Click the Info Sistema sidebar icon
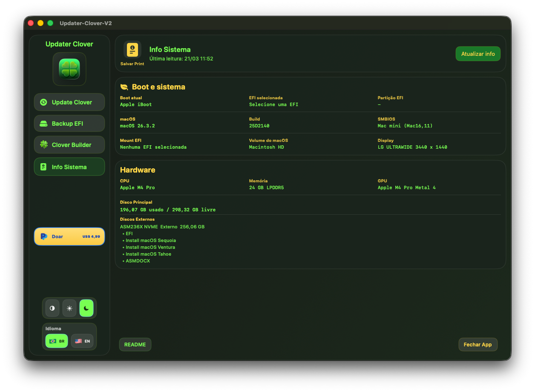 pyautogui.click(x=43, y=167)
